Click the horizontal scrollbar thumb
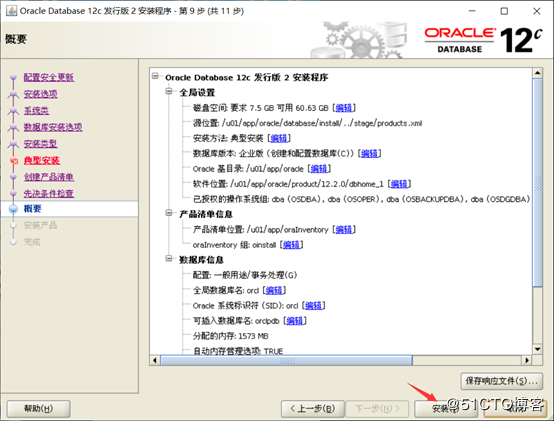Image resolution: width=554 pixels, height=421 pixels. [x=287, y=361]
